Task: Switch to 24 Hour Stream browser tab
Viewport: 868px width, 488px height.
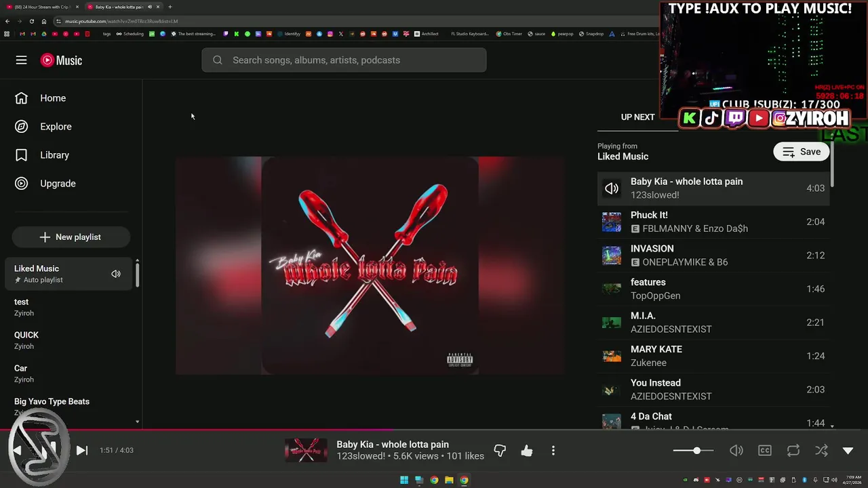Action: (x=42, y=7)
